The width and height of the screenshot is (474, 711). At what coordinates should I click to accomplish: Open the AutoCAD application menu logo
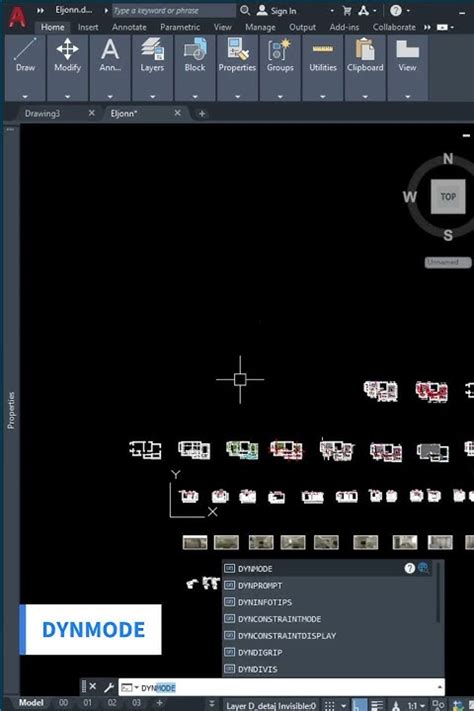point(17,18)
